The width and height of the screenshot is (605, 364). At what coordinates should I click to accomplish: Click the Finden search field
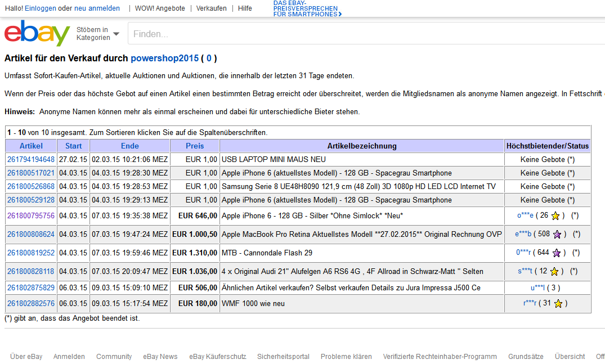click(x=366, y=34)
